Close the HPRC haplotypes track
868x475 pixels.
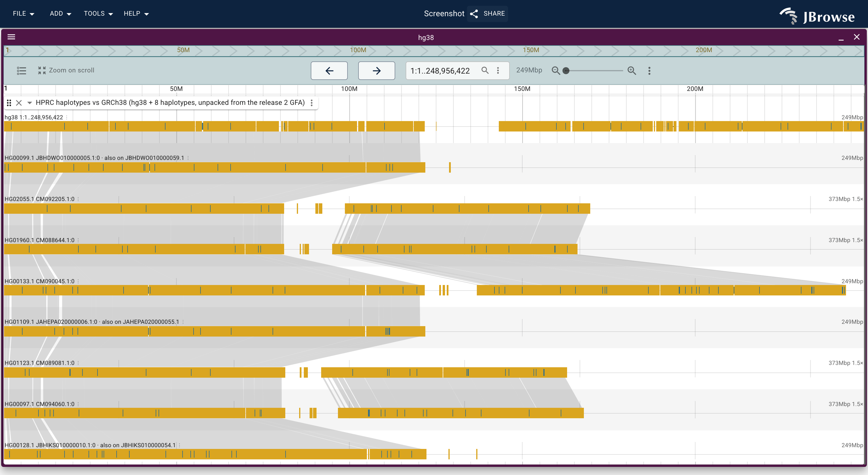pyautogui.click(x=19, y=103)
